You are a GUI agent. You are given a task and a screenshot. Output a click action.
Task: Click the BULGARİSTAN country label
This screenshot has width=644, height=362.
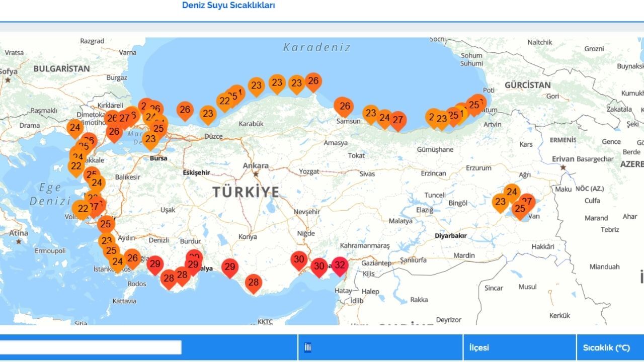tap(61, 69)
